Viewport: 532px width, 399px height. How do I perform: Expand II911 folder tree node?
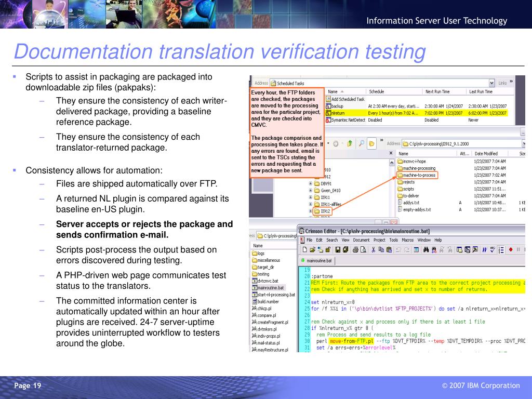point(311,197)
